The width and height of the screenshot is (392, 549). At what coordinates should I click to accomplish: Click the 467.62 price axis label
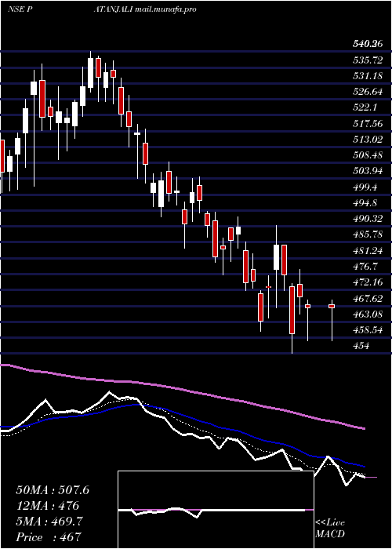[368, 298]
